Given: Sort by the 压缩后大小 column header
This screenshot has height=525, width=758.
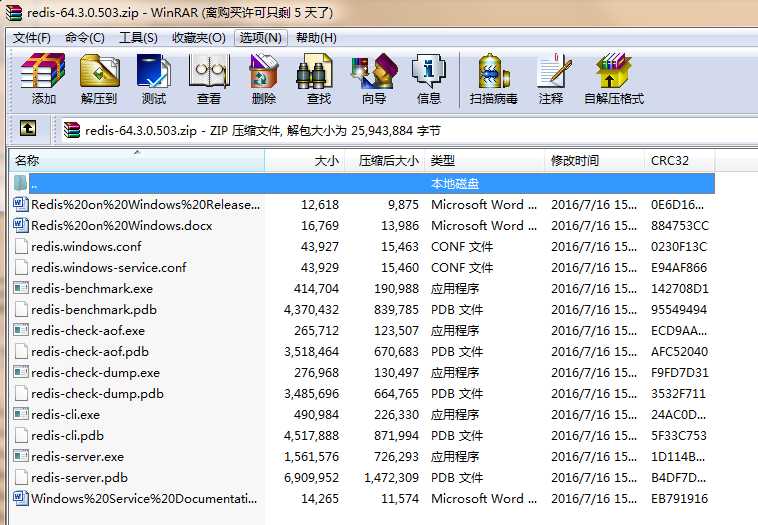Looking at the screenshot, I should click(385, 160).
